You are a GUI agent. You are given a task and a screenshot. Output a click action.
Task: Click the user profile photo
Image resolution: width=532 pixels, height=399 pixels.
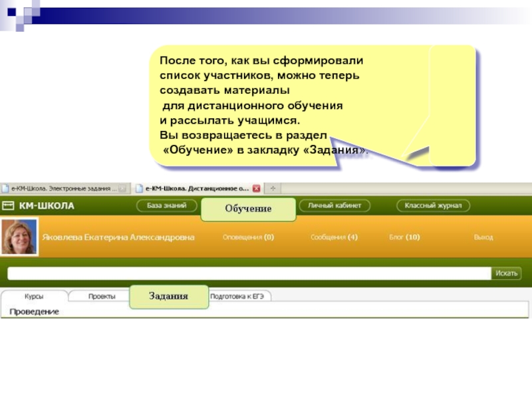(19, 237)
